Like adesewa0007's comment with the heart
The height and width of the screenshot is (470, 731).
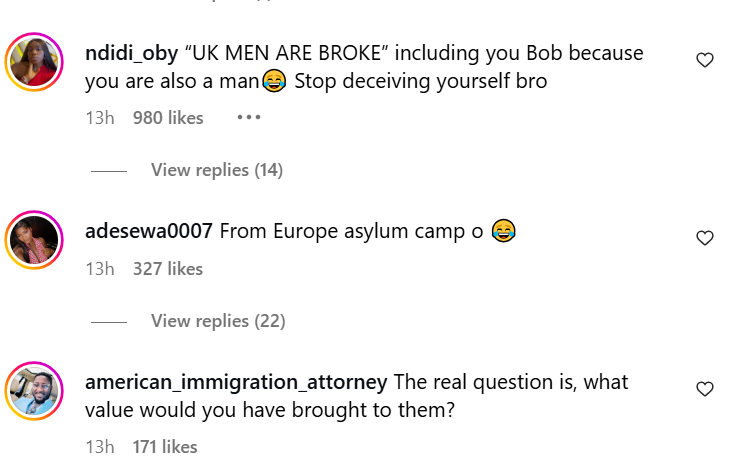tap(705, 238)
